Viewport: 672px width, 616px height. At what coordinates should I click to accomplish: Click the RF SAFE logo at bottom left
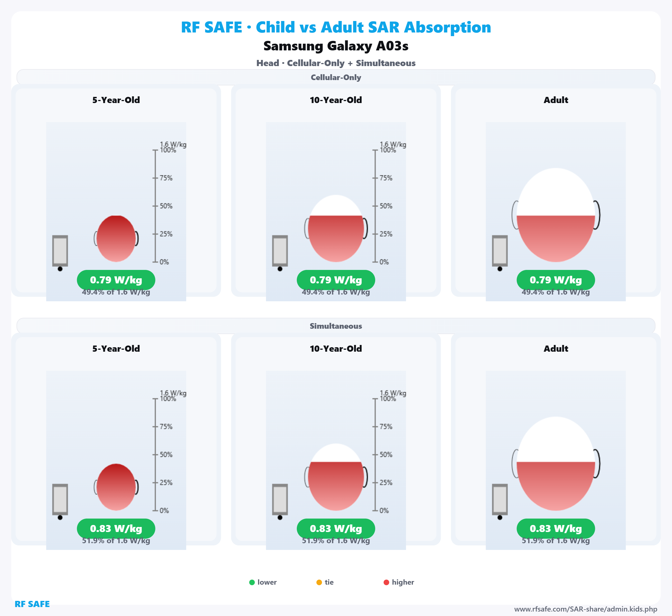coord(32,604)
